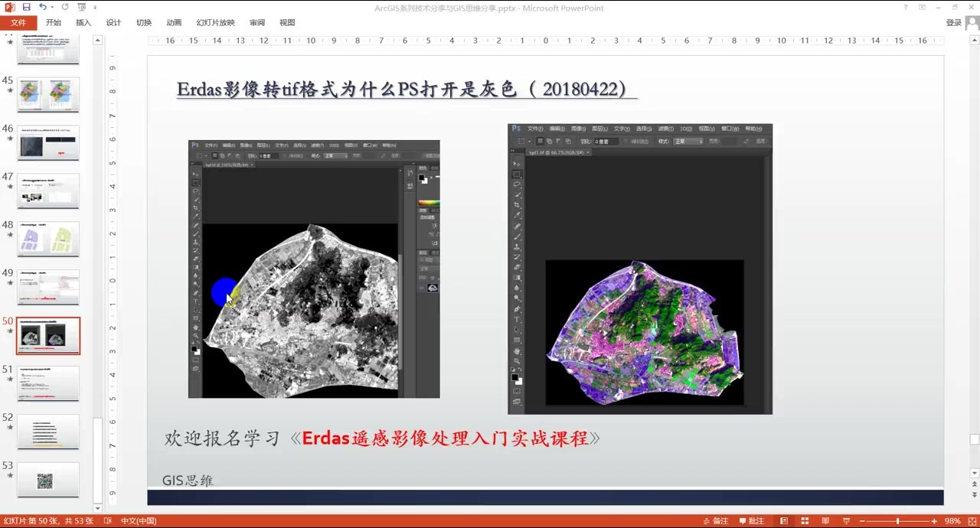
Task: Click the spell-check icon in status bar
Action: click(107, 521)
